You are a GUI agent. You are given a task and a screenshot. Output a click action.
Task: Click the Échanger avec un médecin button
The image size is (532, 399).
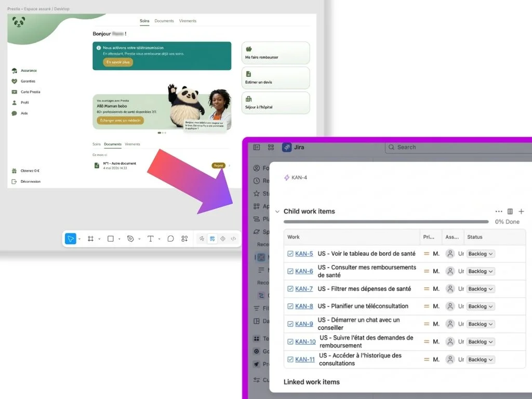point(120,121)
